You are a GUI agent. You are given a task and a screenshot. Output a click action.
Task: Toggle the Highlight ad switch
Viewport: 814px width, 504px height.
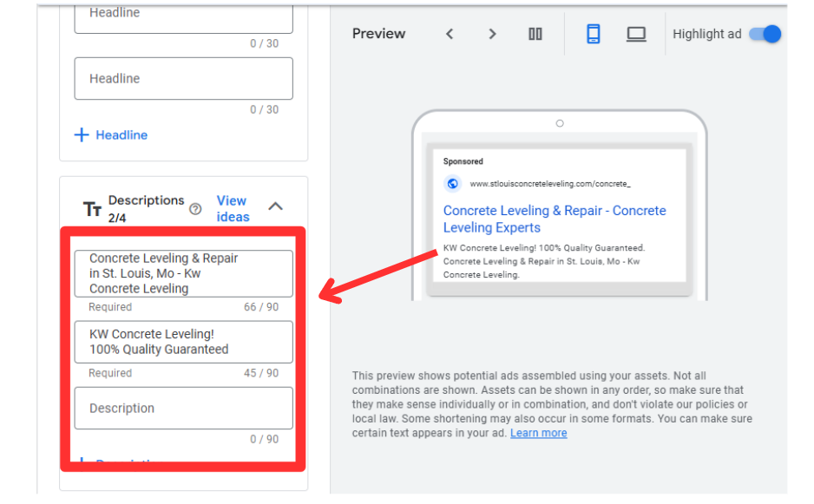pos(765,34)
